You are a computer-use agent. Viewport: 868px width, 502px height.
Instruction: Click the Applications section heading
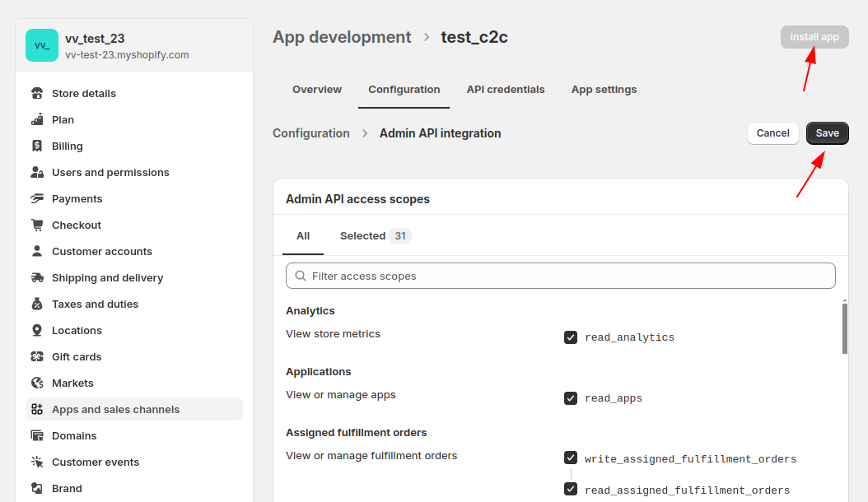(x=319, y=371)
